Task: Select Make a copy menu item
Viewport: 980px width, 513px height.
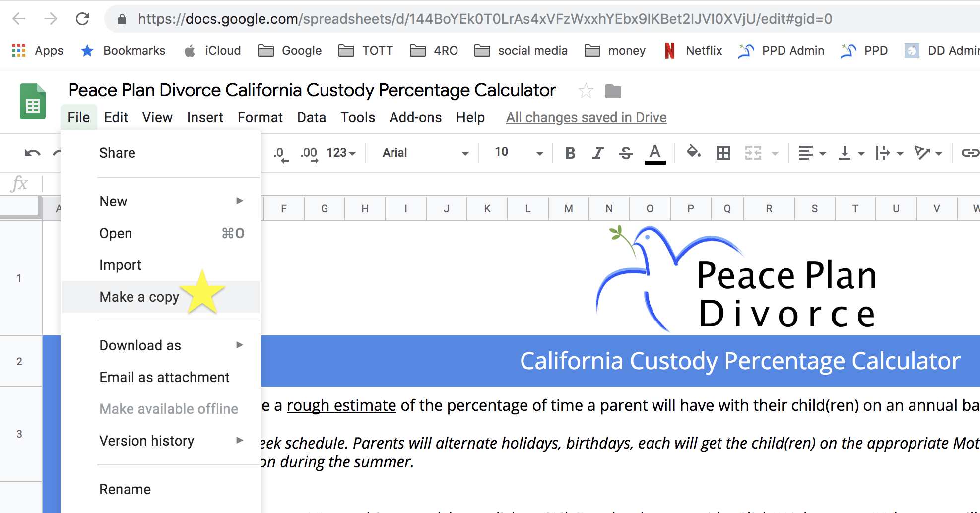Action: pos(161,297)
